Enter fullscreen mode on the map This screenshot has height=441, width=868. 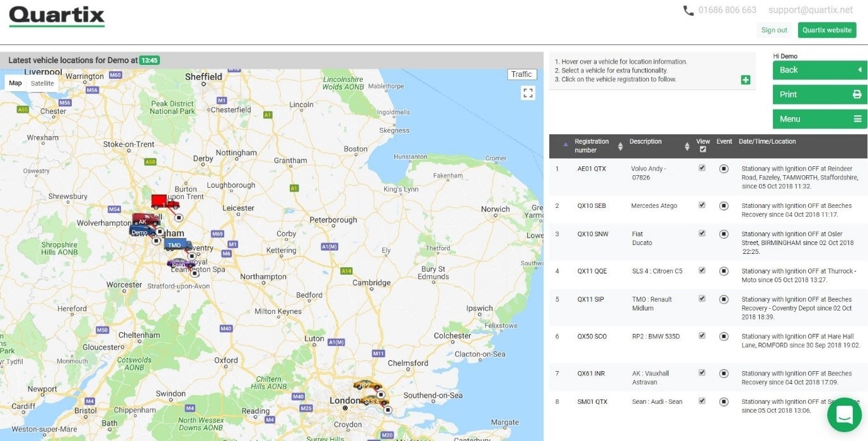point(528,92)
